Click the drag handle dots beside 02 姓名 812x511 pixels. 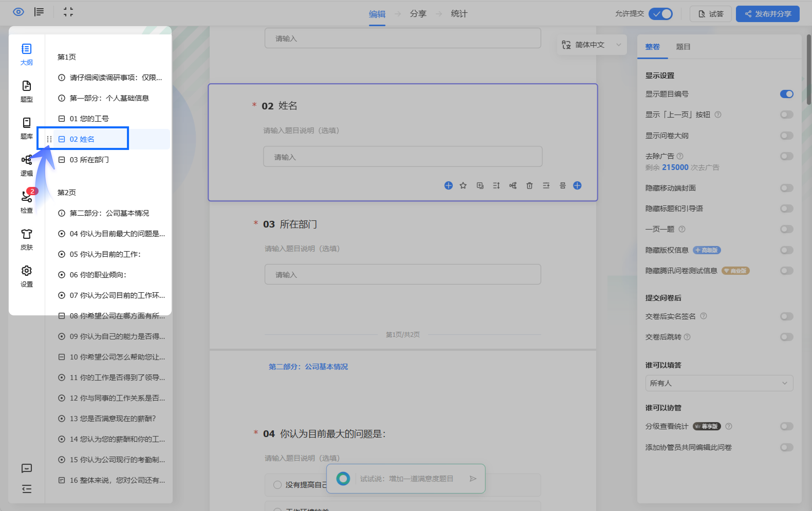(x=49, y=139)
